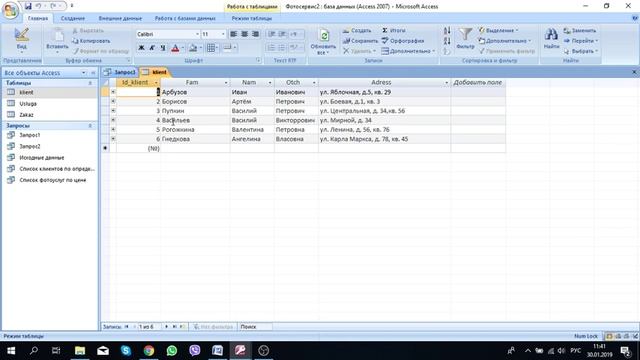This screenshot has width=640, height=360.
Task: Go to next record navigation arrow
Action: click(x=166, y=327)
